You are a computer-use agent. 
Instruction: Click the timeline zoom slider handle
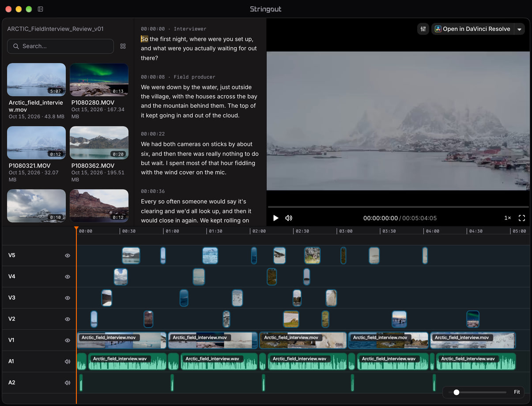[x=457, y=392]
